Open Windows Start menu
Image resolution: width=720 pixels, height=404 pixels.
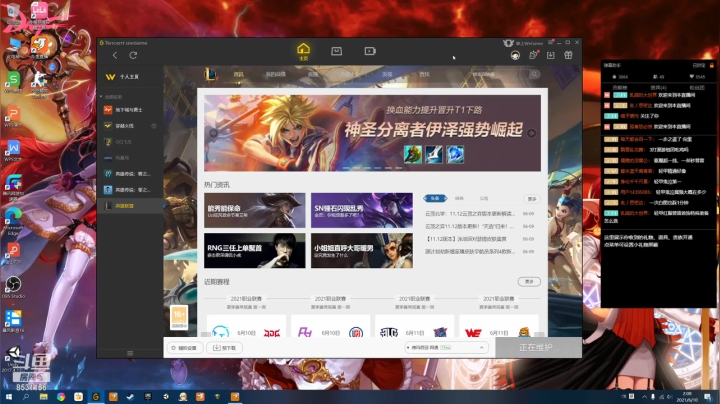8,397
